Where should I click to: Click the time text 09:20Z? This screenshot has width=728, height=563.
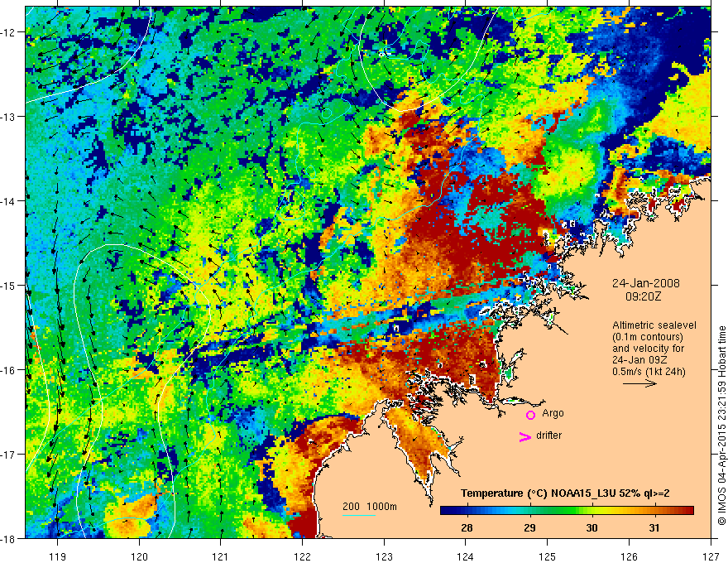pos(643,296)
